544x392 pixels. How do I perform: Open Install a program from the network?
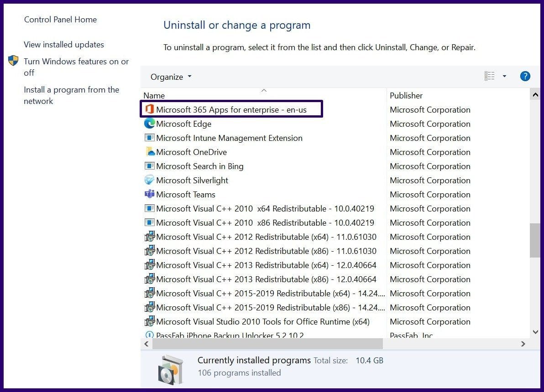coord(72,95)
